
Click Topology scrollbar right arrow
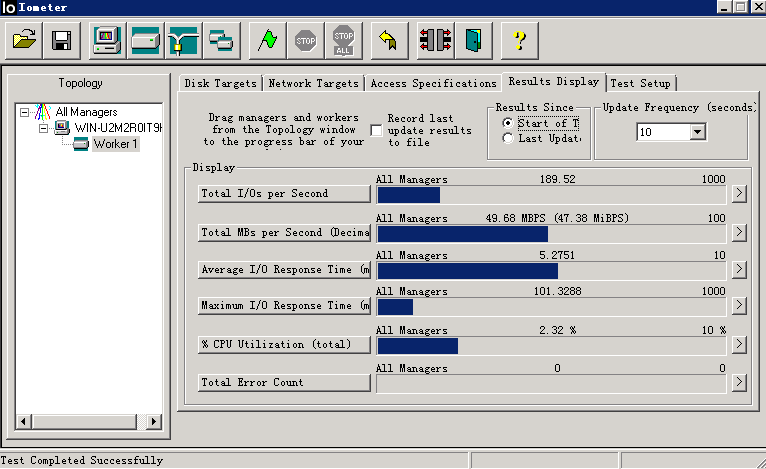(x=154, y=422)
